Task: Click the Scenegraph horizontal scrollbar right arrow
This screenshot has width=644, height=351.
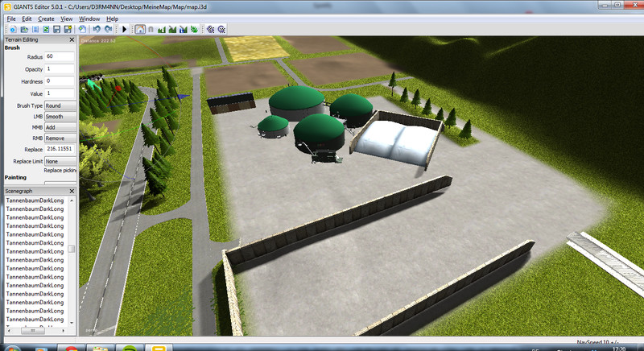Action: click(x=64, y=331)
